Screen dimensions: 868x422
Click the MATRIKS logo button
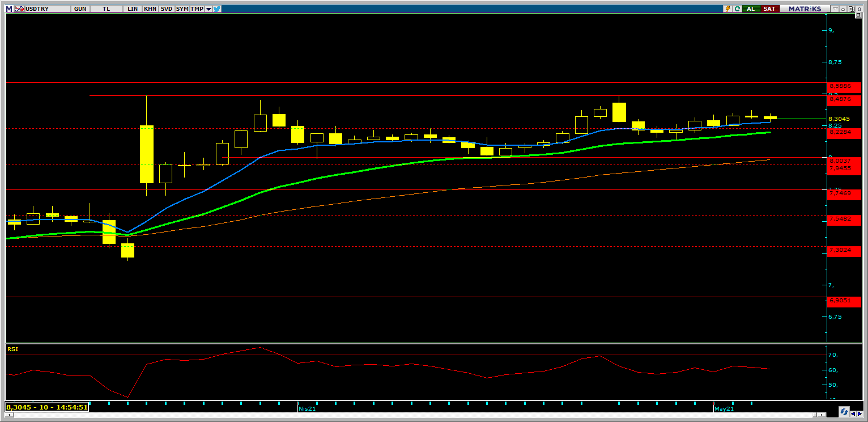pyautogui.click(x=805, y=9)
